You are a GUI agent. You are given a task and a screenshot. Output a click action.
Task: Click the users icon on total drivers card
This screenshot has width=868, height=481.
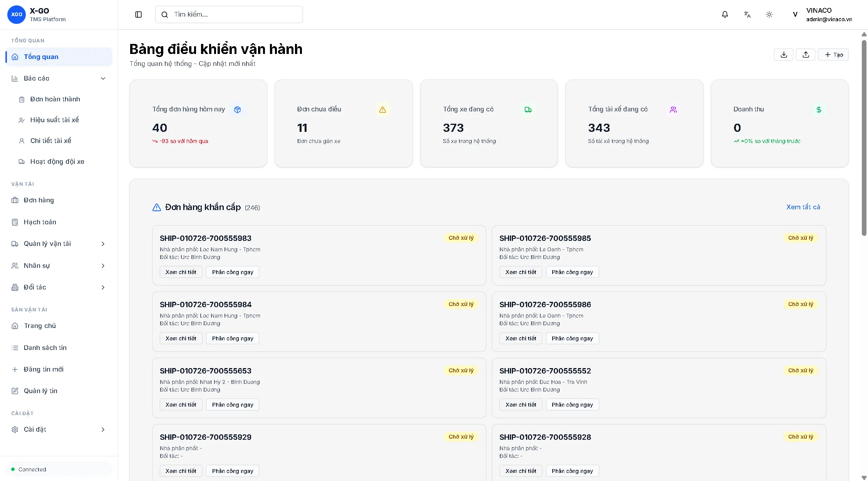tap(673, 110)
